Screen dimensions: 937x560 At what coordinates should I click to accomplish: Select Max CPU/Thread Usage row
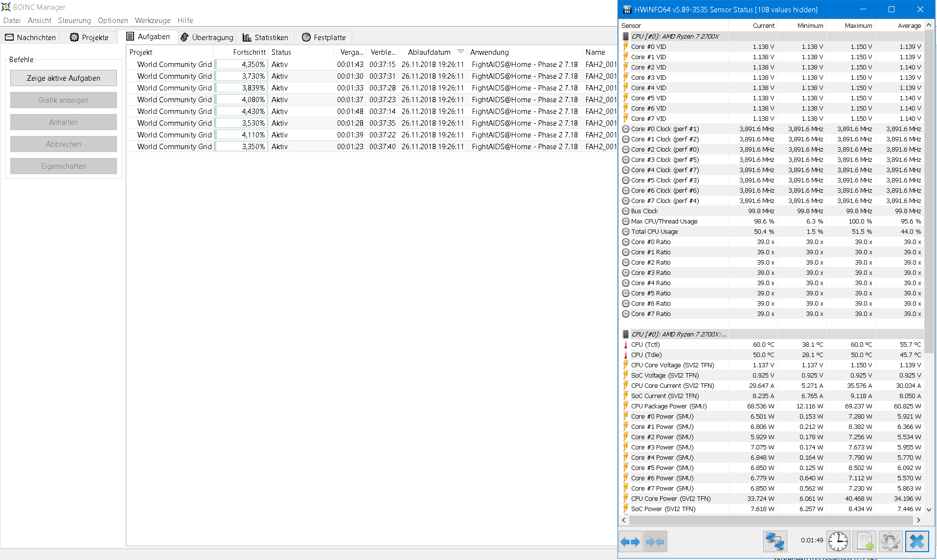772,221
